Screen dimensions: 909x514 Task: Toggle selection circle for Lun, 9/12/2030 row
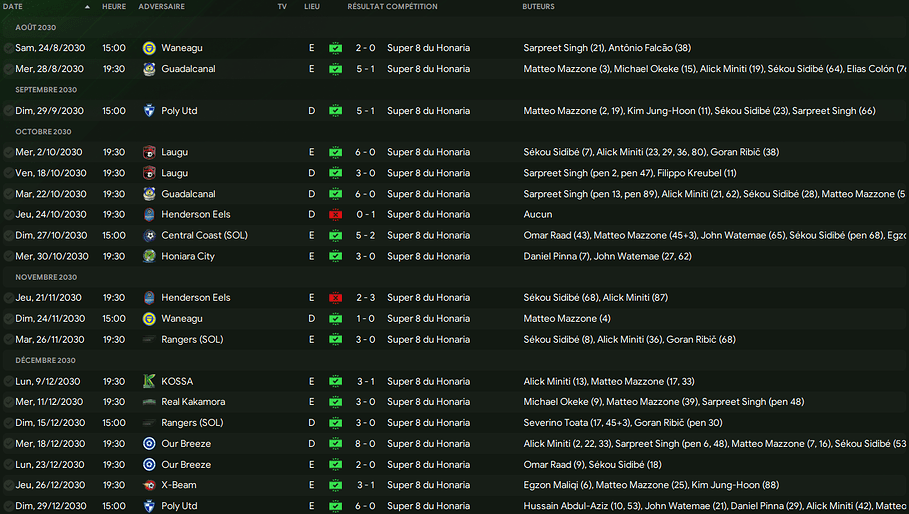point(9,381)
